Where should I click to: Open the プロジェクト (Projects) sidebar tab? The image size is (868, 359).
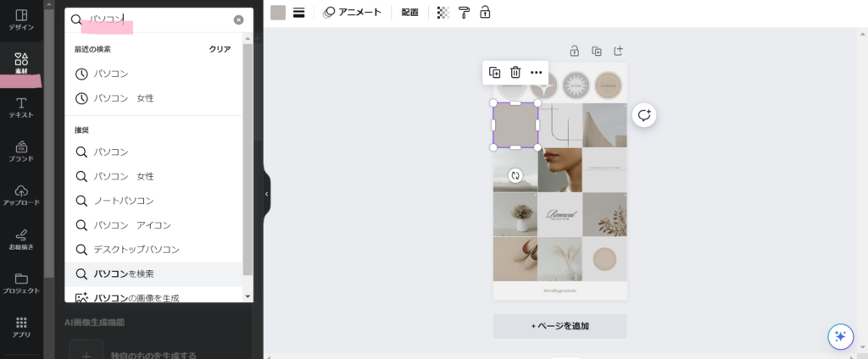pos(21,284)
